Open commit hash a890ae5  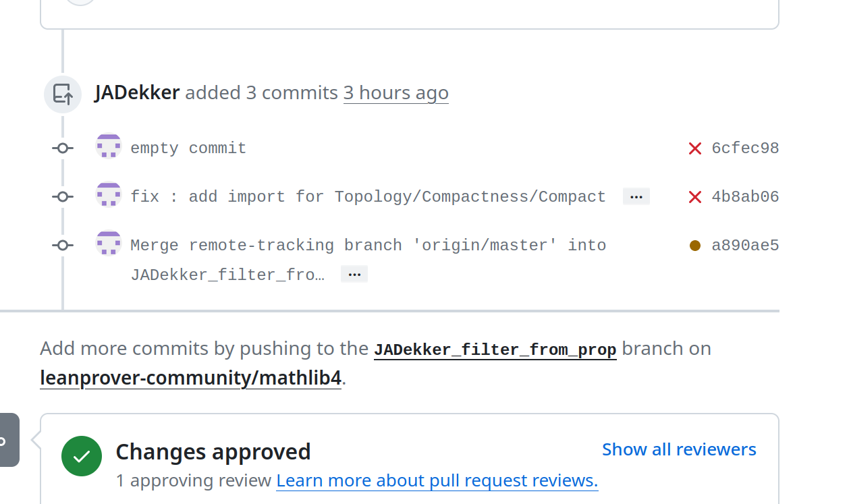[745, 246]
